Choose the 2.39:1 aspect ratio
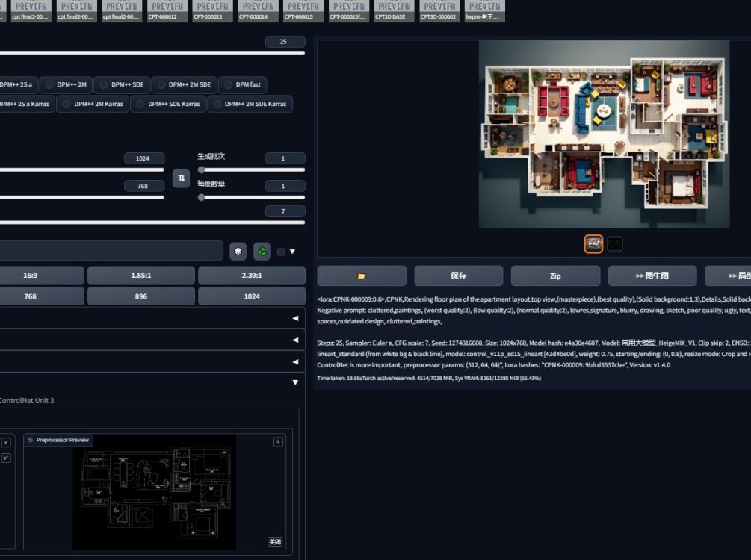This screenshot has width=751, height=560. (x=251, y=276)
